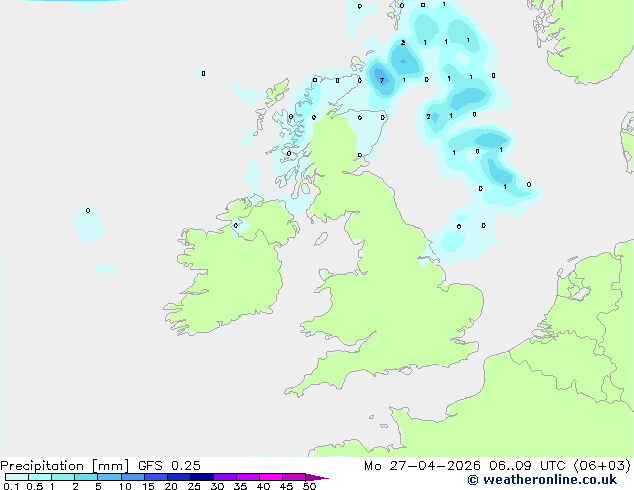This screenshot has width=634, height=490.
Task: Click the "25" legend scale label
Action: click(194, 486)
